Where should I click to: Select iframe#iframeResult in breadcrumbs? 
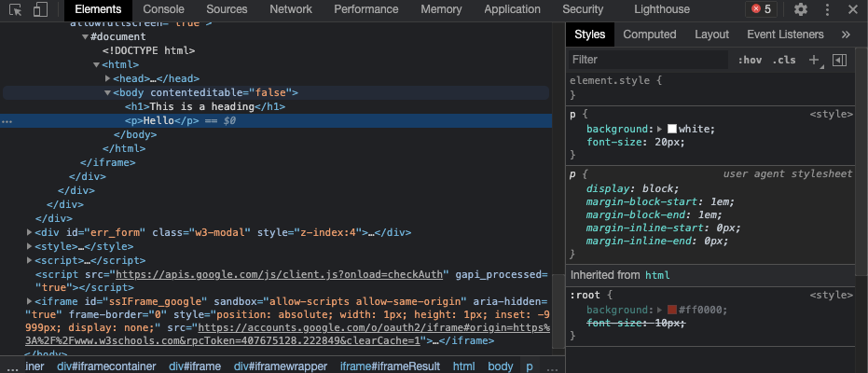coord(390,366)
